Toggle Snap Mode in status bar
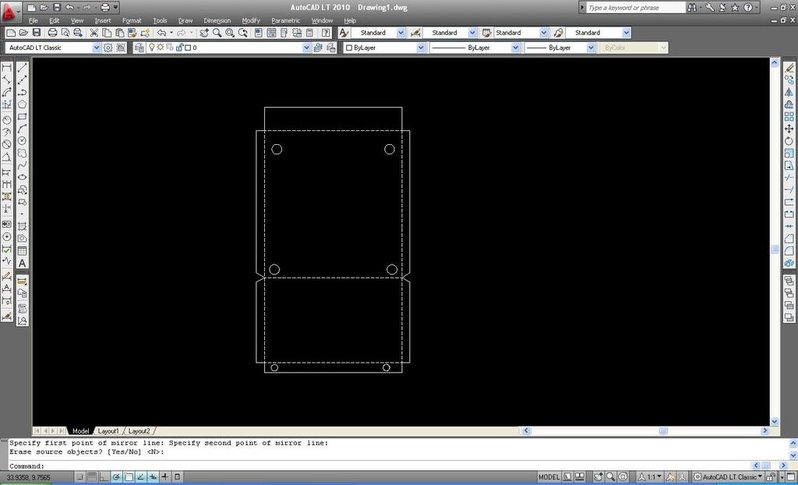798x485 pixels. click(80, 477)
